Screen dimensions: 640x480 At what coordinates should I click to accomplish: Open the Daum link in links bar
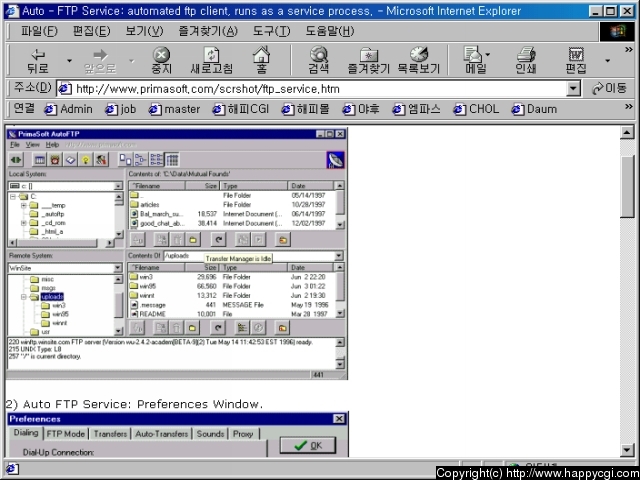tap(534, 109)
